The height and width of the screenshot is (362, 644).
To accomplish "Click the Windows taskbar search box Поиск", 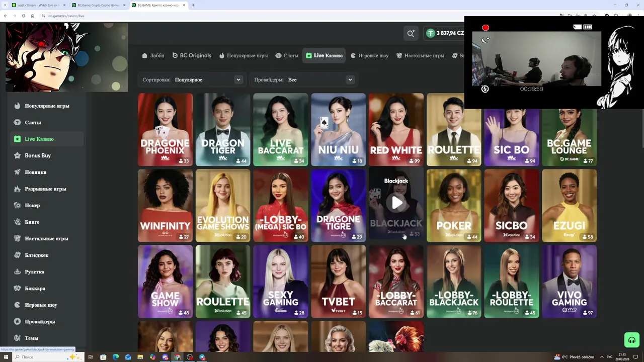I will [x=45, y=357].
